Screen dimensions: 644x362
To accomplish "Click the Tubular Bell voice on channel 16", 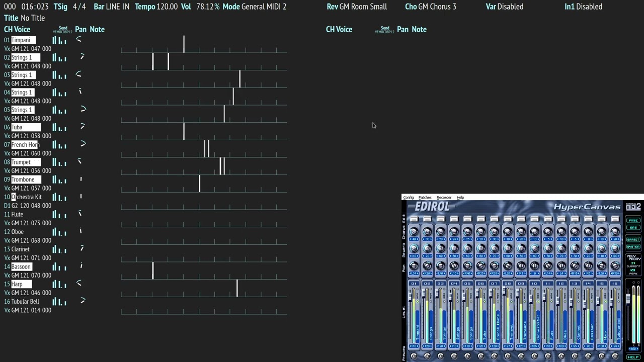I will 25,302.
